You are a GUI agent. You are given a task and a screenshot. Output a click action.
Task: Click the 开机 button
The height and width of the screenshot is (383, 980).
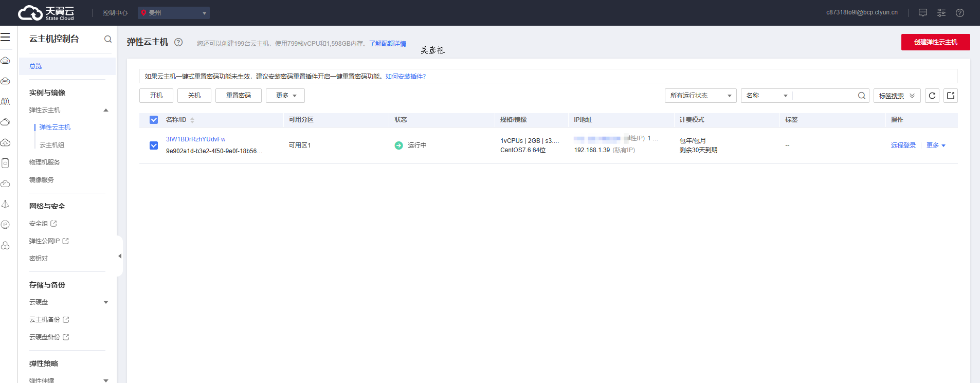click(x=156, y=96)
